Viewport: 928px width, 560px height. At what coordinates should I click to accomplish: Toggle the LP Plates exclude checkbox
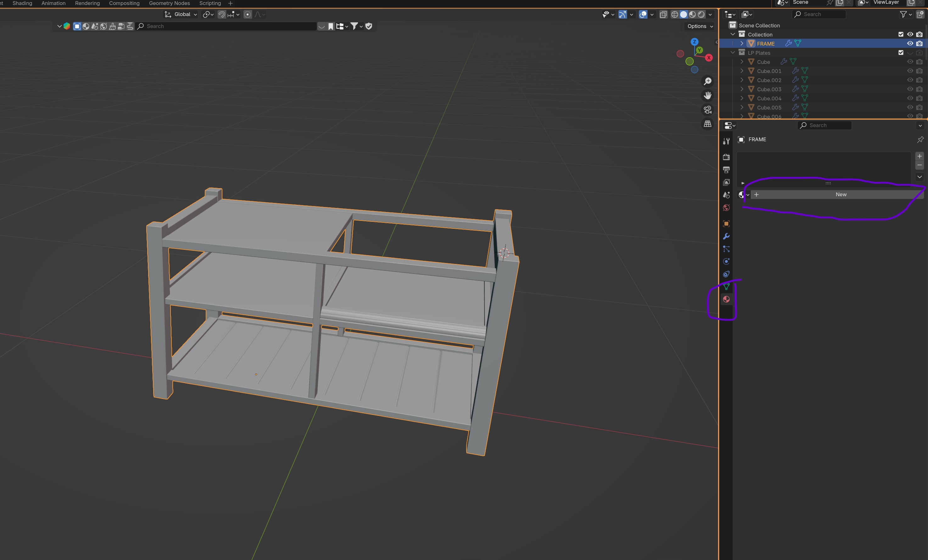pyautogui.click(x=901, y=53)
